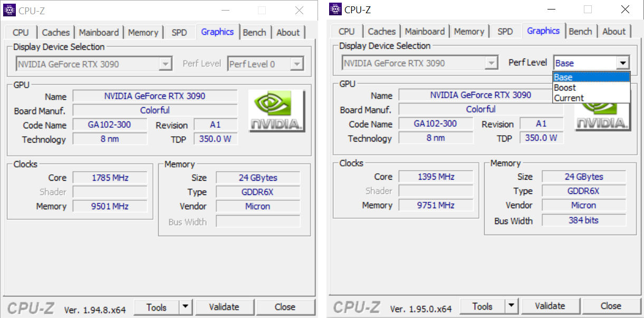This screenshot has height=318, width=644.
Task: Minimize the left CPU-Z window
Action: coord(225,11)
